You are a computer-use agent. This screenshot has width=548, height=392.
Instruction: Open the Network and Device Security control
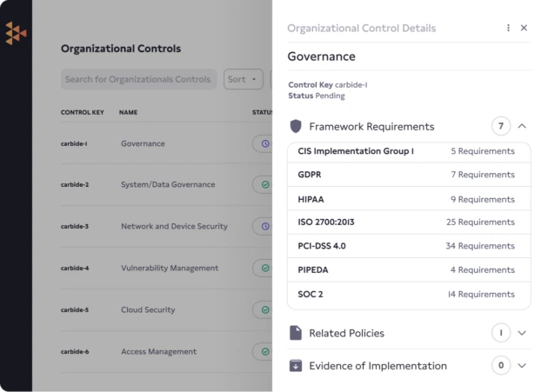(174, 226)
